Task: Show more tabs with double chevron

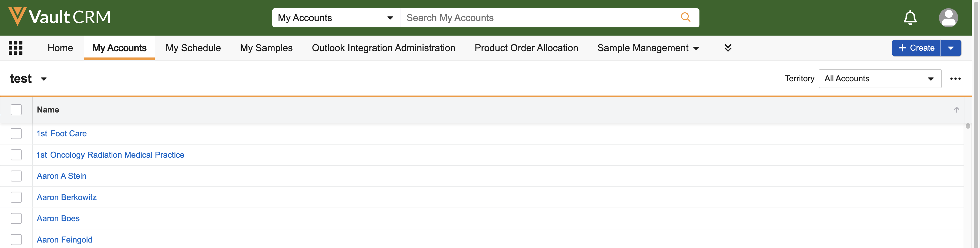Action: [x=727, y=48]
